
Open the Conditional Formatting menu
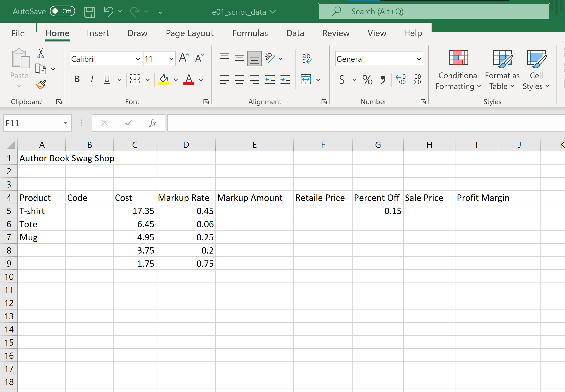[x=458, y=70]
